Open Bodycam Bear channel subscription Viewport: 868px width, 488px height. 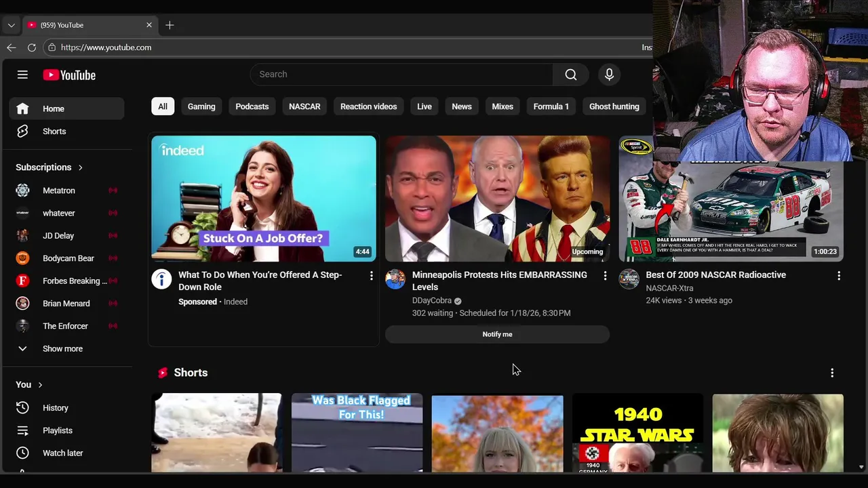pyautogui.click(x=66, y=258)
